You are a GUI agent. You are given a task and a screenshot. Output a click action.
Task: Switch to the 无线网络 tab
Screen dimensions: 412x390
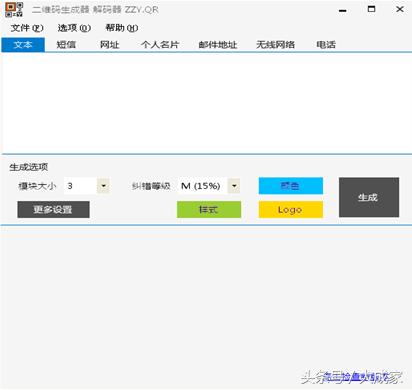275,45
